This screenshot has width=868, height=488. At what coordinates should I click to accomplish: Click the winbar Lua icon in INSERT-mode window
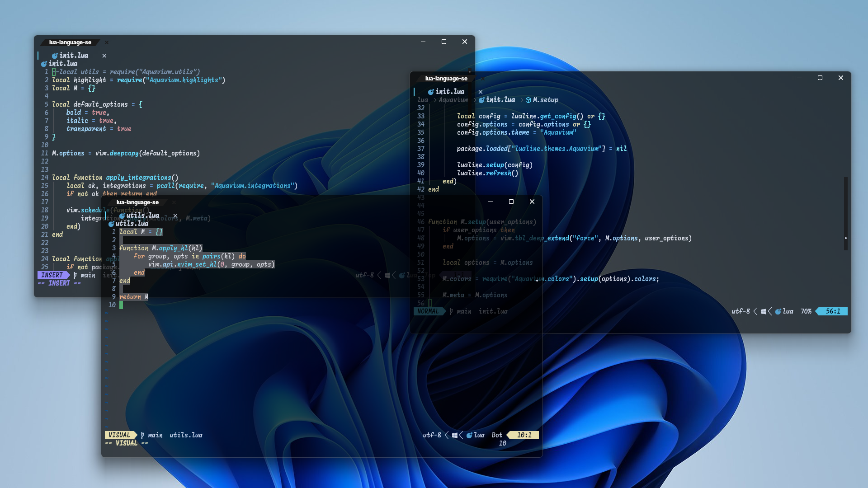[x=44, y=64]
